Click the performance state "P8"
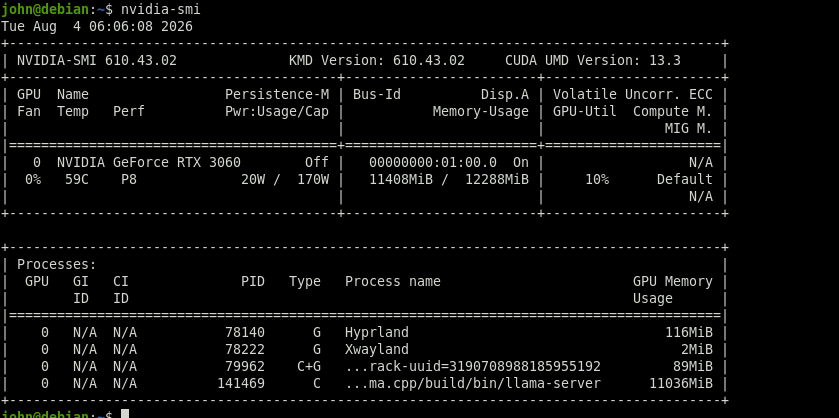 coord(129,179)
